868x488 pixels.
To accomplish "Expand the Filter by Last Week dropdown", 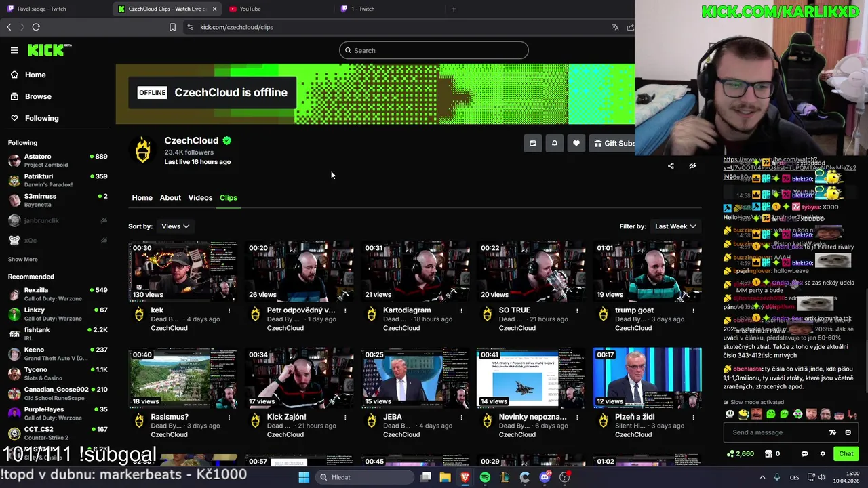I will pos(675,226).
